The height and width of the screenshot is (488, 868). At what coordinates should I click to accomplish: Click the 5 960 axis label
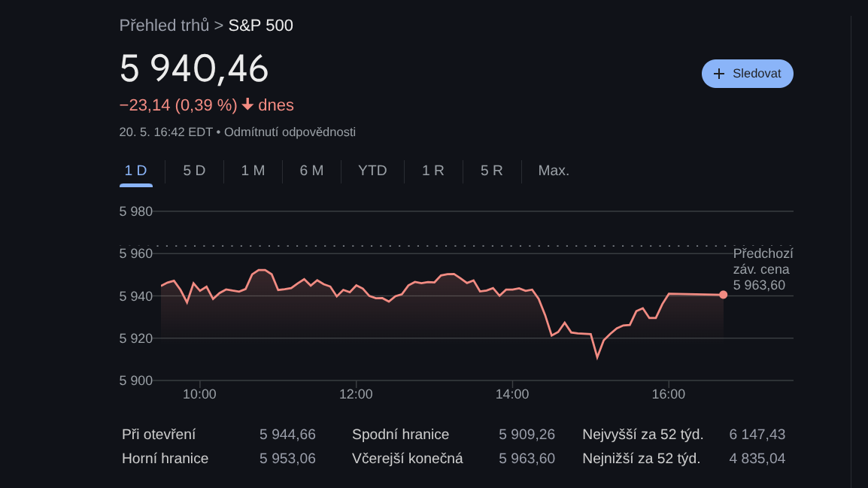click(x=135, y=253)
